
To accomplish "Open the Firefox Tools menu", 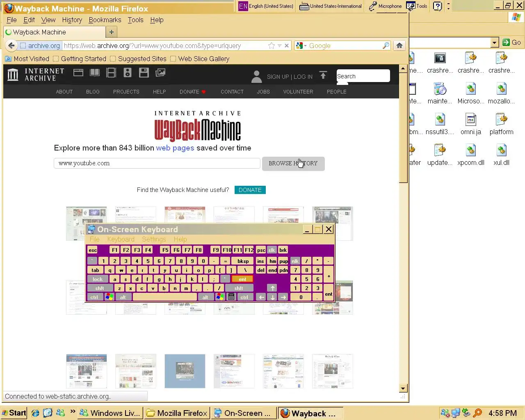I will coord(135,20).
